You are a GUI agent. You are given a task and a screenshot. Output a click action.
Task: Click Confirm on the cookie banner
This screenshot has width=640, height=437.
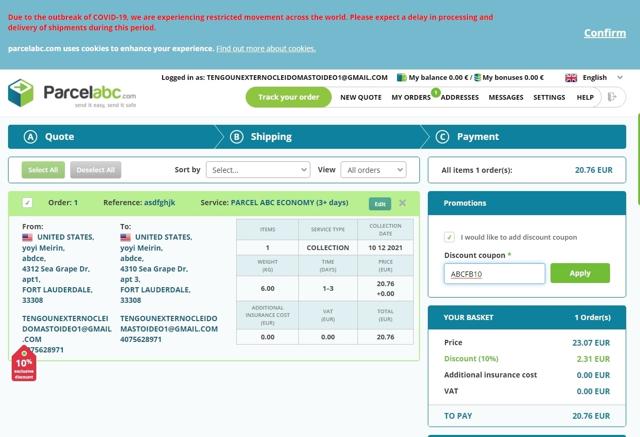click(605, 33)
